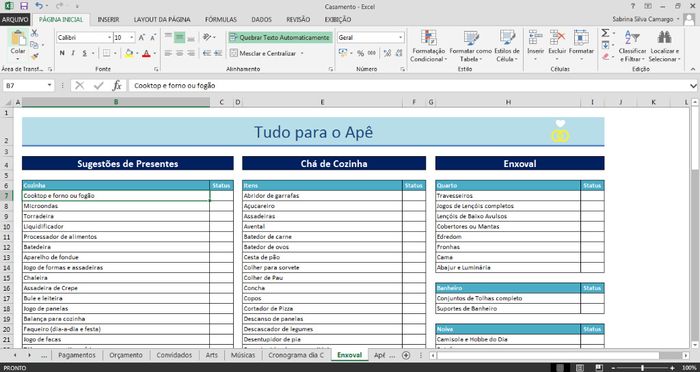Decrease indent icon
700x372 pixels.
(x=207, y=53)
